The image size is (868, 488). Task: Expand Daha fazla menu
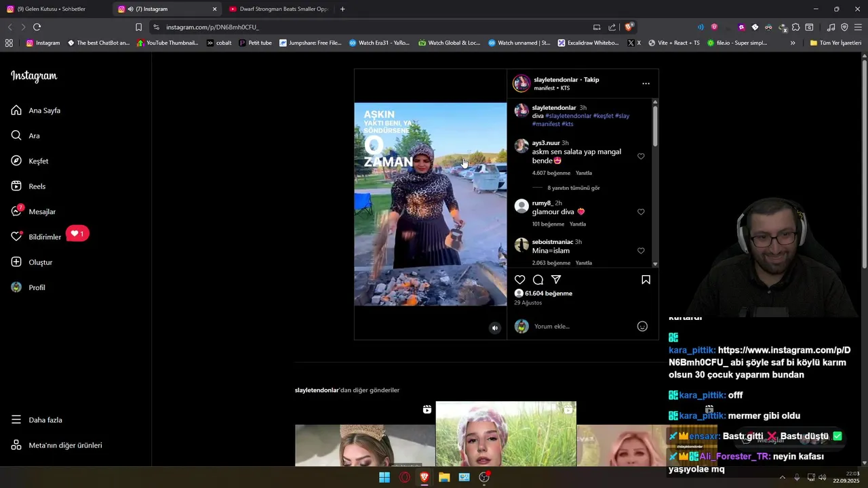click(37, 420)
